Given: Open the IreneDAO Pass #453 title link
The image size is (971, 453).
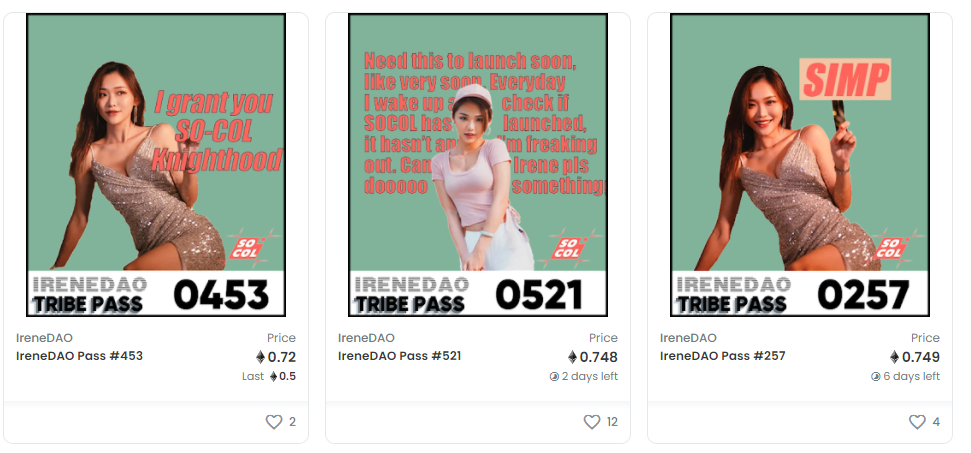Looking at the screenshot, I should click(x=79, y=356).
